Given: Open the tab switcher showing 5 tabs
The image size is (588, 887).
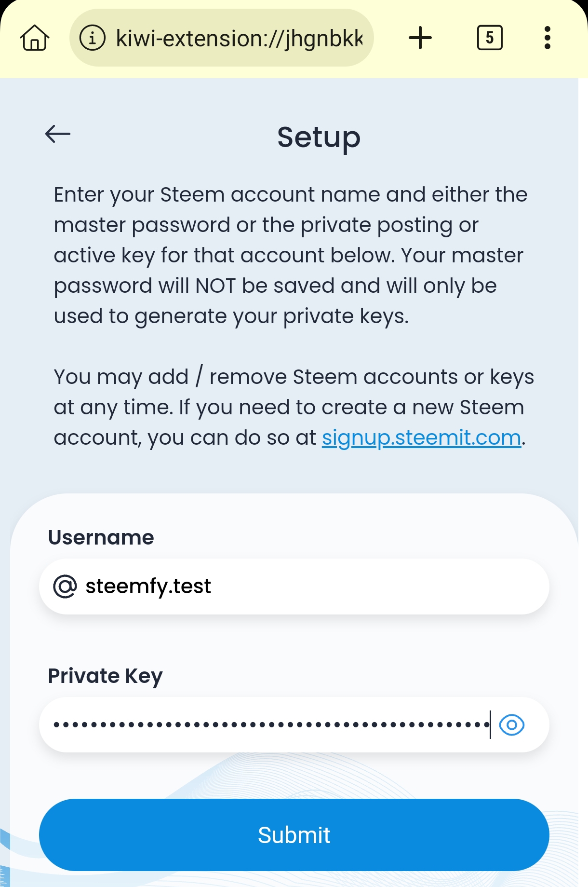Looking at the screenshot, I should click(x=489, y=38).
